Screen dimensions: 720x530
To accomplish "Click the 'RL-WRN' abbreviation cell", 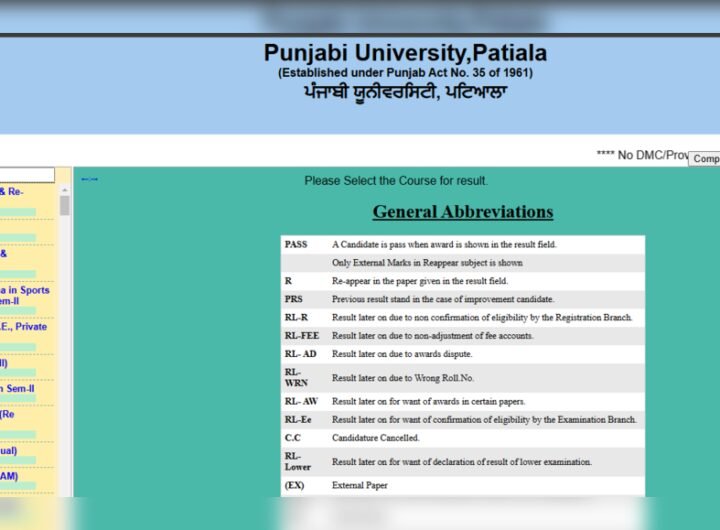I will (297, 378).
